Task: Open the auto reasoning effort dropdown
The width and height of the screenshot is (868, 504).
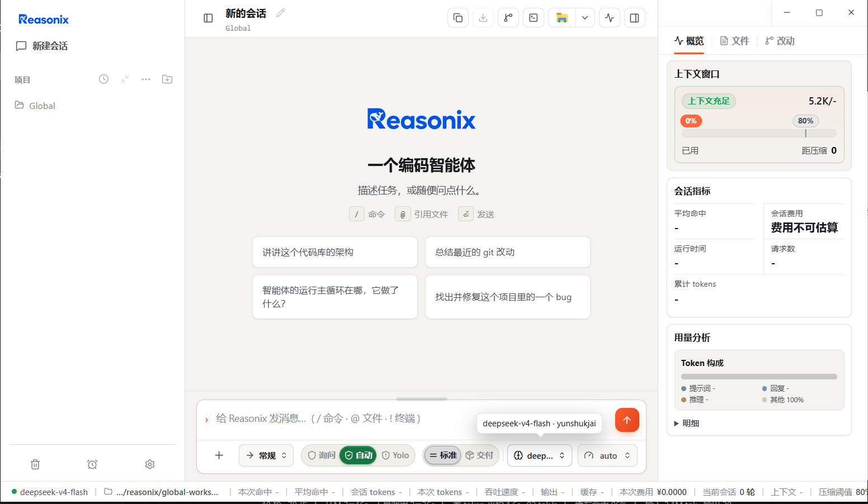Action: click(x=607, y=455)
